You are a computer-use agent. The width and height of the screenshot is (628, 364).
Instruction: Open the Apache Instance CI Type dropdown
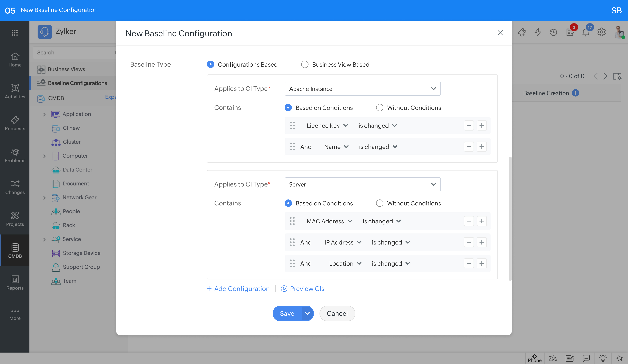[362, 89]
